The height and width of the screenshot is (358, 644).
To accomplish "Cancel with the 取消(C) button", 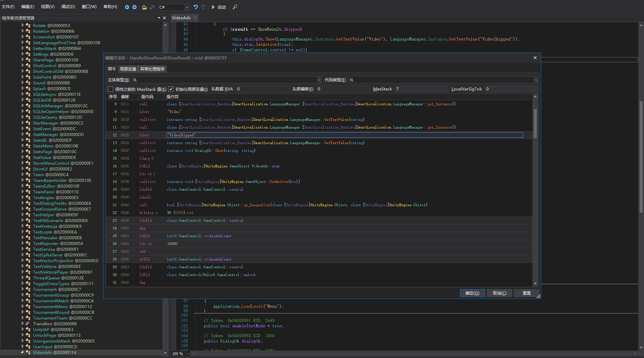I will tap(499, 293).
